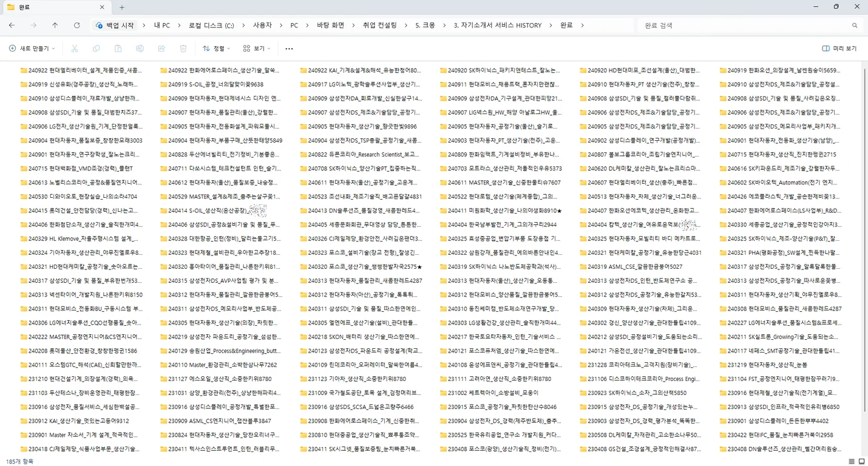The width and height of the screenshot is (868, 466).
Task: Select folder 230408 GS건설_조경설계
Action: point(639,449)
